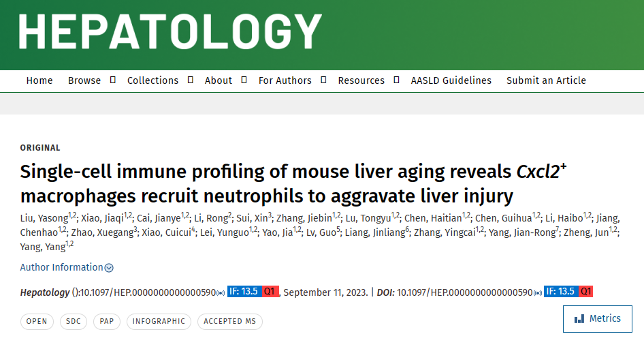Screen dimensions: 644x349
Task: Select the INFOGRAPHIC tag pill
Action: 159,322
